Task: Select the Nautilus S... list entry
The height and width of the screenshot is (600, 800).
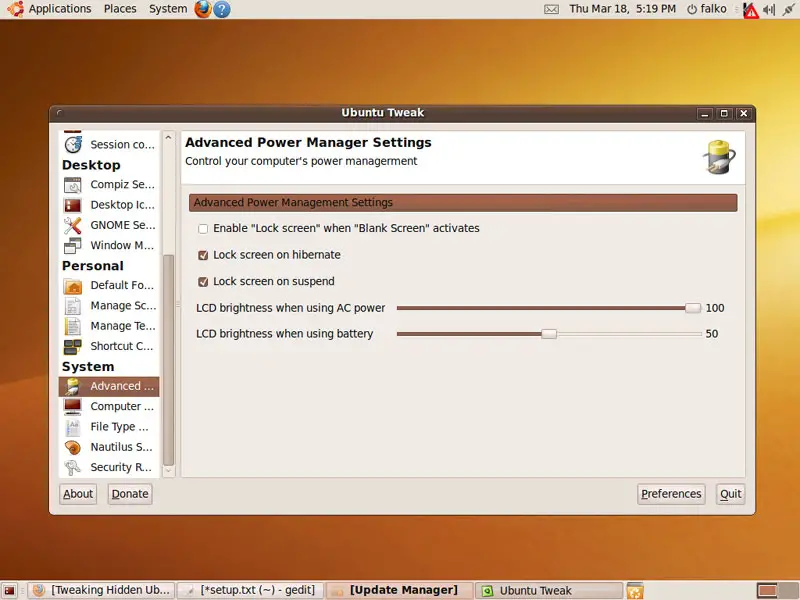Action: (109, 447)
